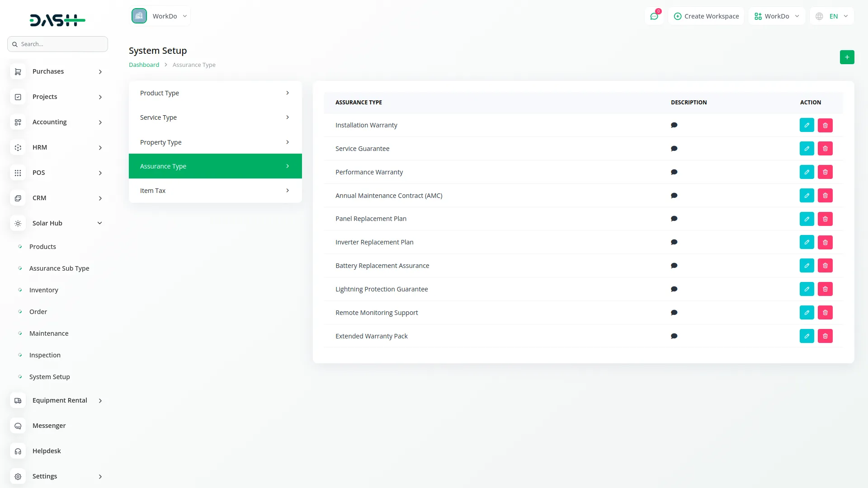Click the sidebar search field
868x488 pixels.
click(58, 44)
